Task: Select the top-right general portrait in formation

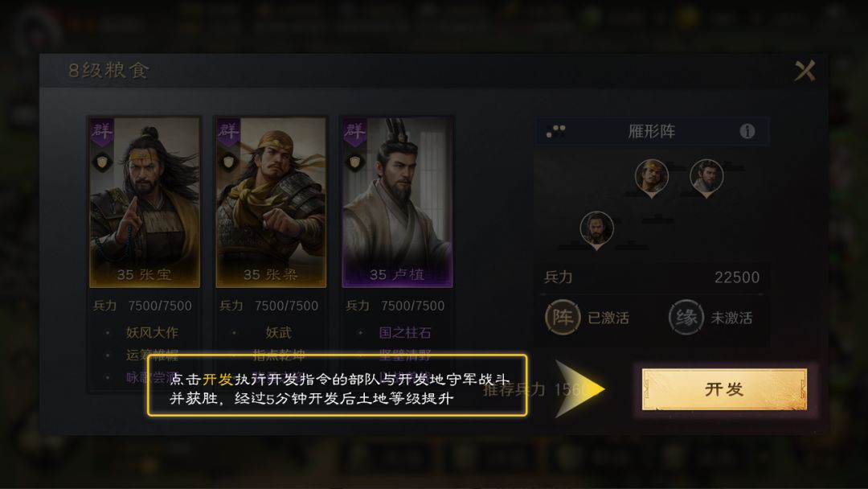Action: click(706, 179)
